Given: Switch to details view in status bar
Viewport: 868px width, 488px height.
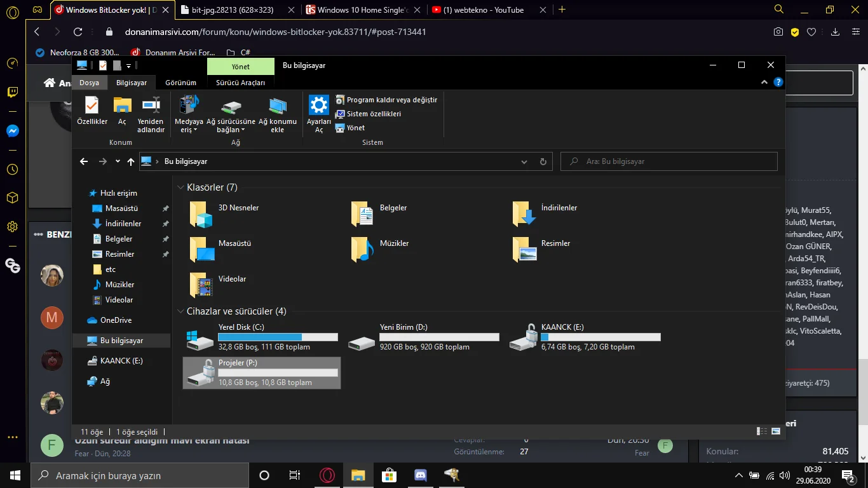Looking at the screenshot, I should pyautogui.click(x=762, y=431).
